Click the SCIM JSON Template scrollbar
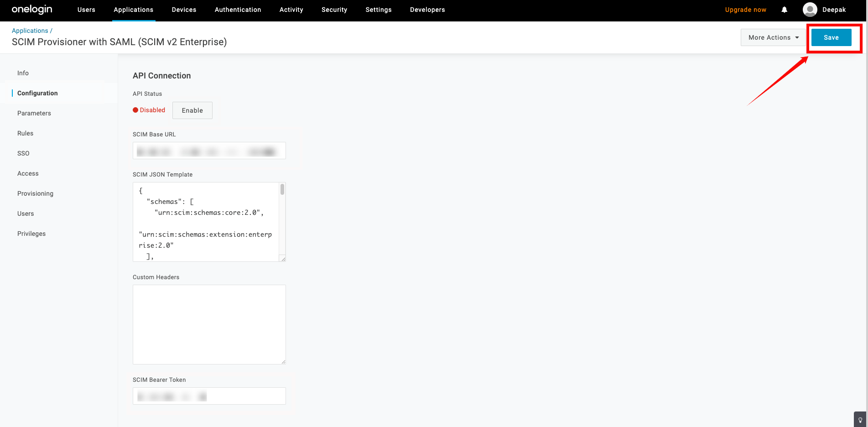The image size is (868, 427). [x=282, y=189]
